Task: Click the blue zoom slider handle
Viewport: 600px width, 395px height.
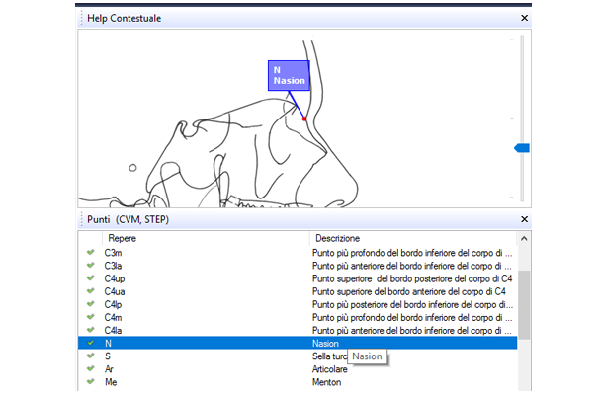Action: 522,148
